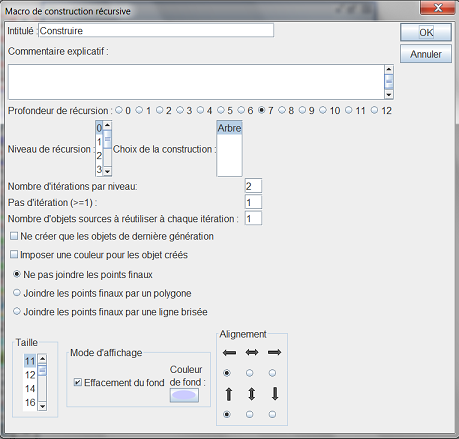Open the background color swatch

point(184,395)
